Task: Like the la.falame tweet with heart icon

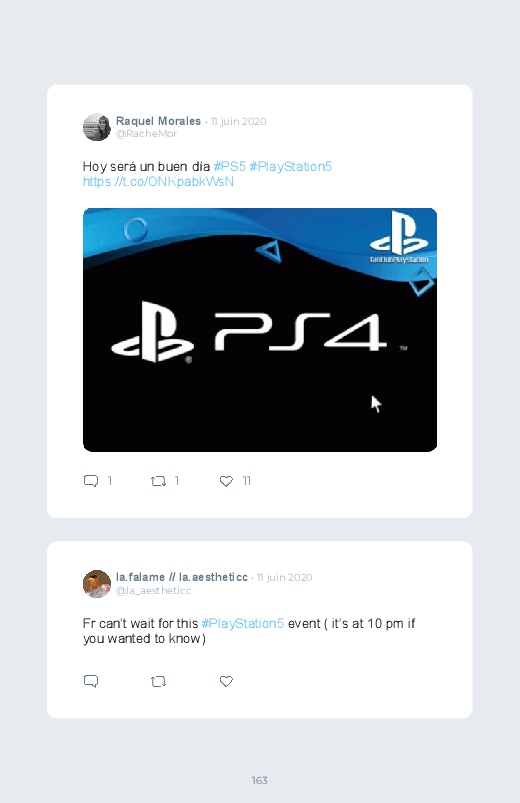Action: [x=226, y=681]
